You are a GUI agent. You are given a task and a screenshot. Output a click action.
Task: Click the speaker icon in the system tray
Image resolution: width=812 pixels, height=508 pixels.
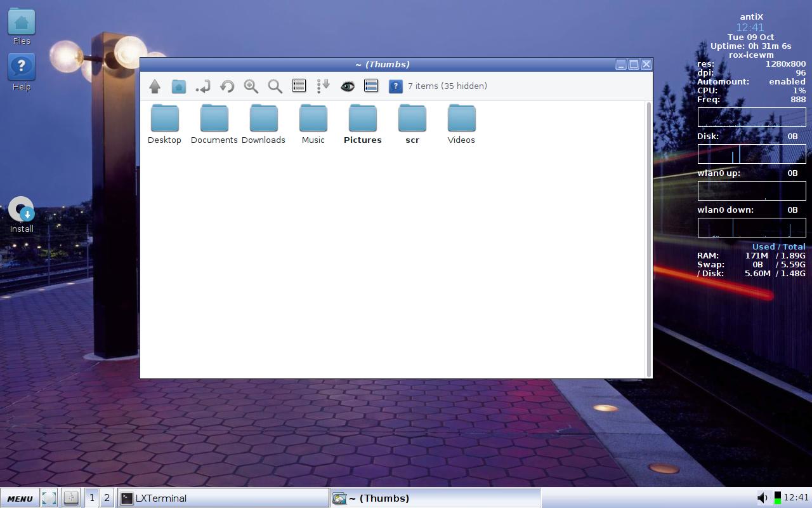(763, 498)
